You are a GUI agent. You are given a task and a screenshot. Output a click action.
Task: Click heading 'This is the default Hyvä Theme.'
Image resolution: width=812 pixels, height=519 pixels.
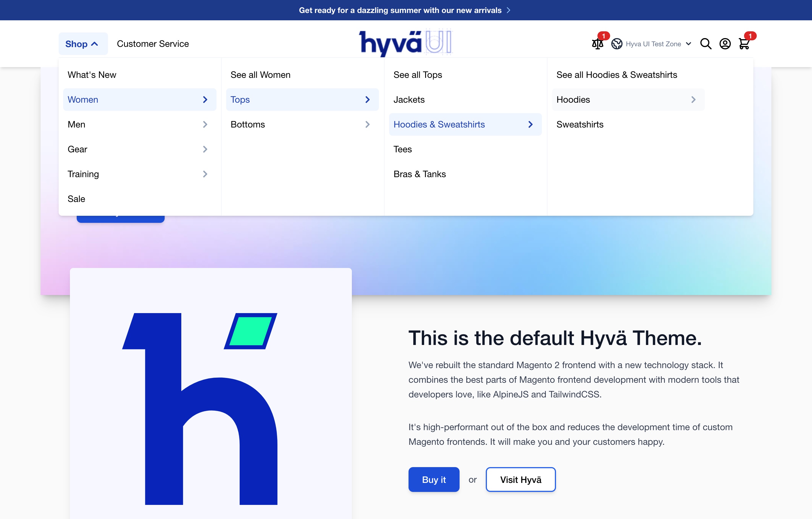555,338
